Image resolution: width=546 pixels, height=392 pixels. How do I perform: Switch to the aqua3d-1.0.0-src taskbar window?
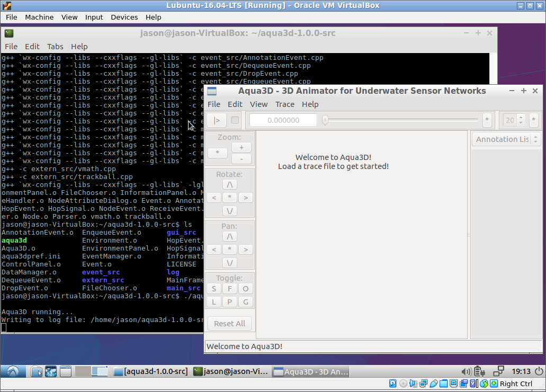(150, 371)
